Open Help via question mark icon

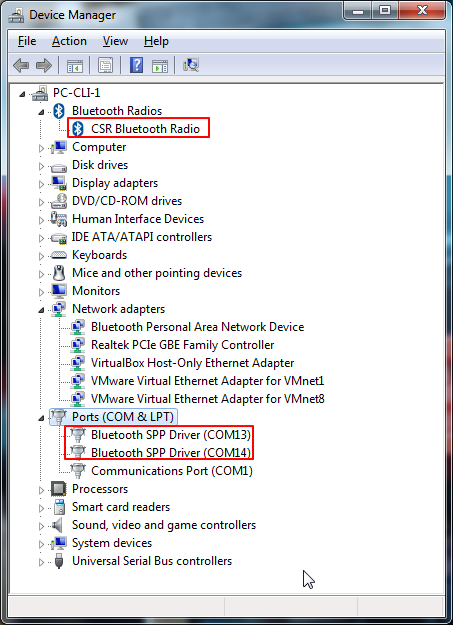[x=136, y=65]
